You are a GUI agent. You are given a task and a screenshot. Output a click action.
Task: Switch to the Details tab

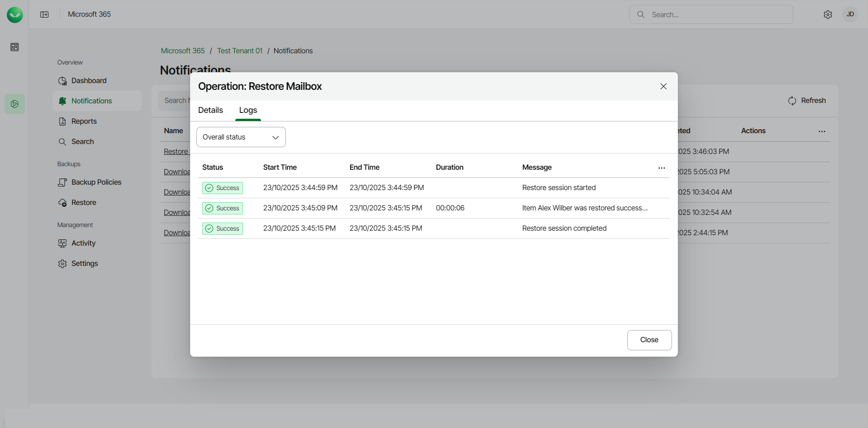pyautogui.click(x=210, y=110)
